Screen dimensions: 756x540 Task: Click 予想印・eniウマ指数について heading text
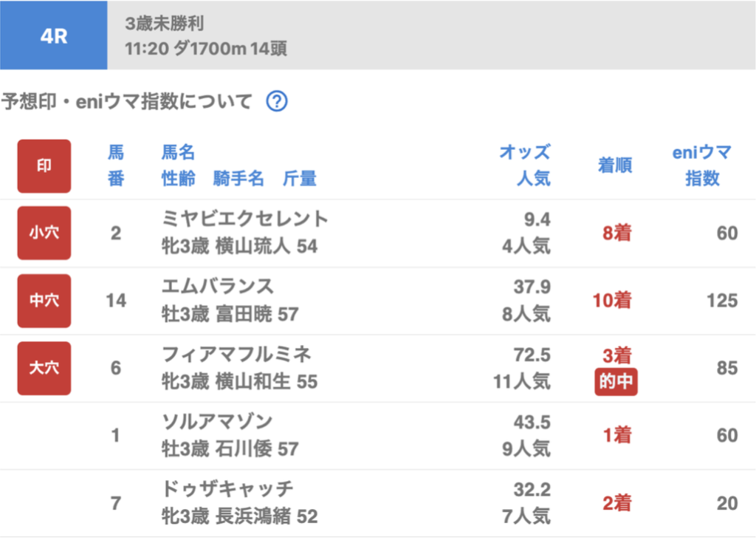[126, 101]
